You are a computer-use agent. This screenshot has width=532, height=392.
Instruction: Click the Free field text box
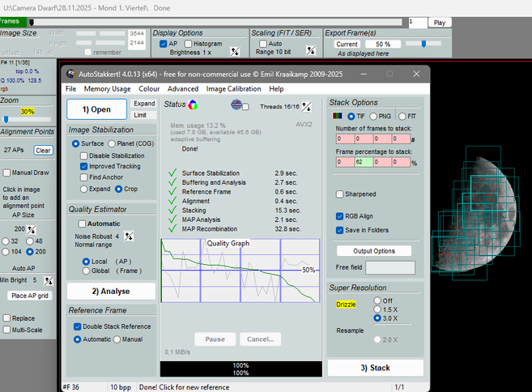pyautogui.click(x=390, y=267)
